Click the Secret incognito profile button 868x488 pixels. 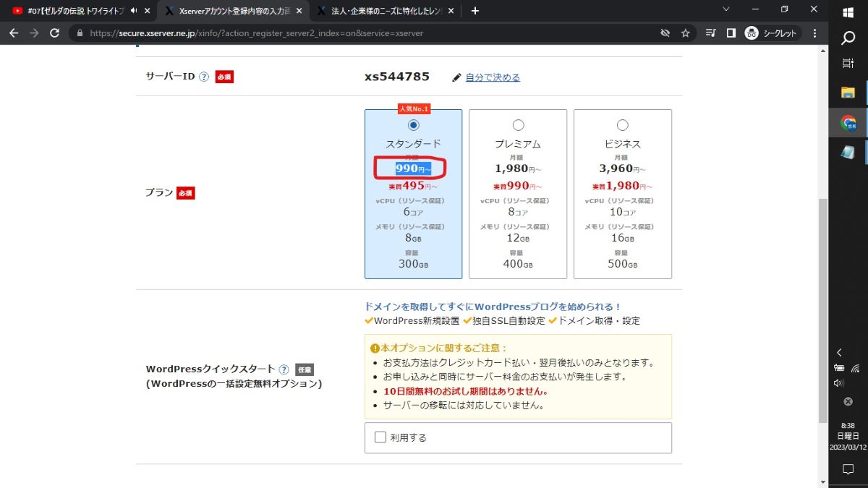point(771,33)
